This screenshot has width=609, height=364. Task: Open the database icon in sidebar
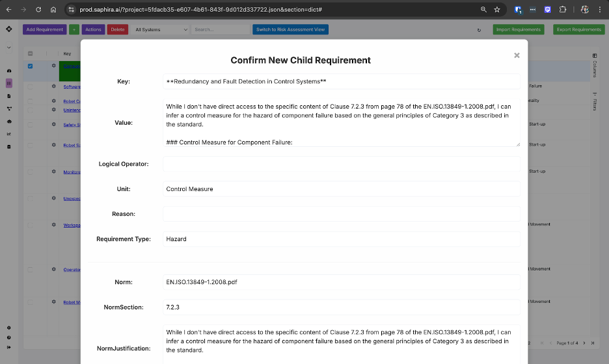9,147
